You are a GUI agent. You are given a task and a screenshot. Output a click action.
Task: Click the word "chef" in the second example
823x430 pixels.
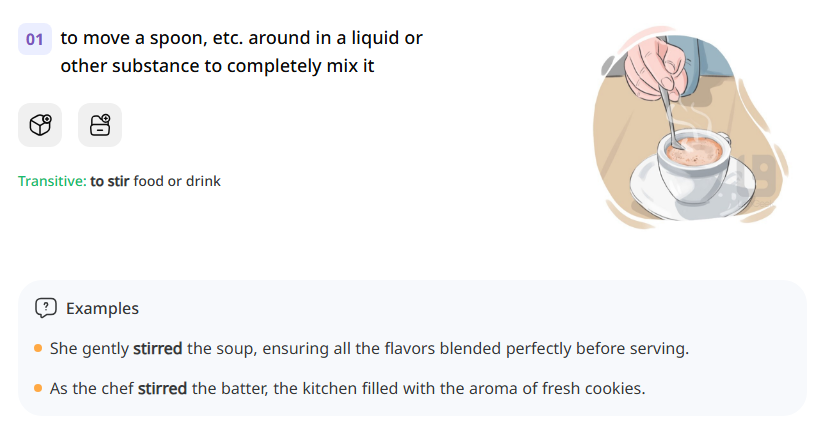[x=115, y=388]
